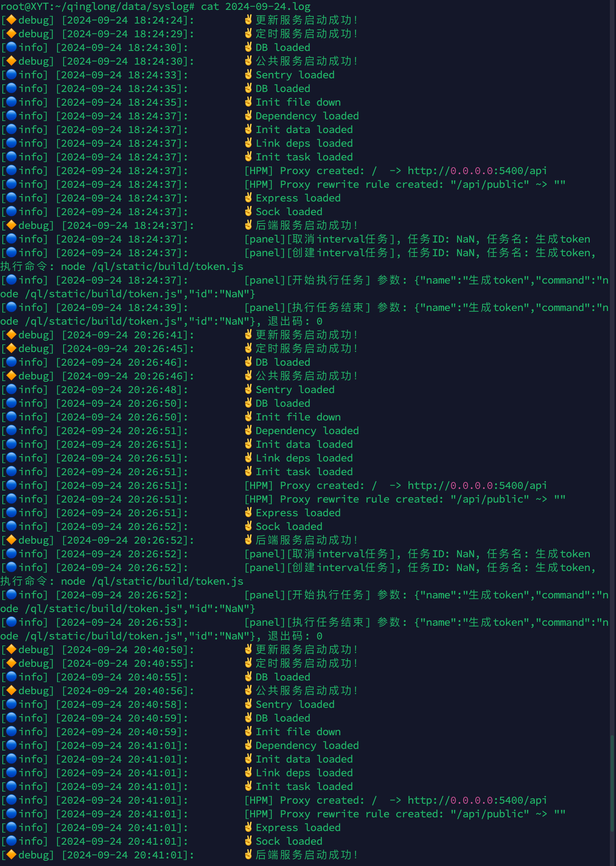The height and width of the screenshot is (866, 616).
Task: Click the Proxy rewrite rule line at 20:41:01
Action: (x=405, y=814)
